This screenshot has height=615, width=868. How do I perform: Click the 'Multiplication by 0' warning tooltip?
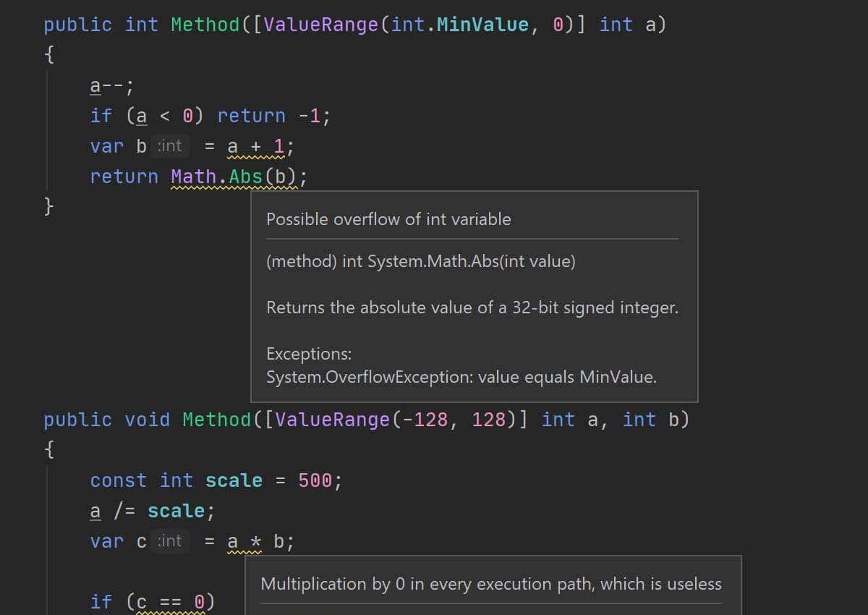coord(491,584)
